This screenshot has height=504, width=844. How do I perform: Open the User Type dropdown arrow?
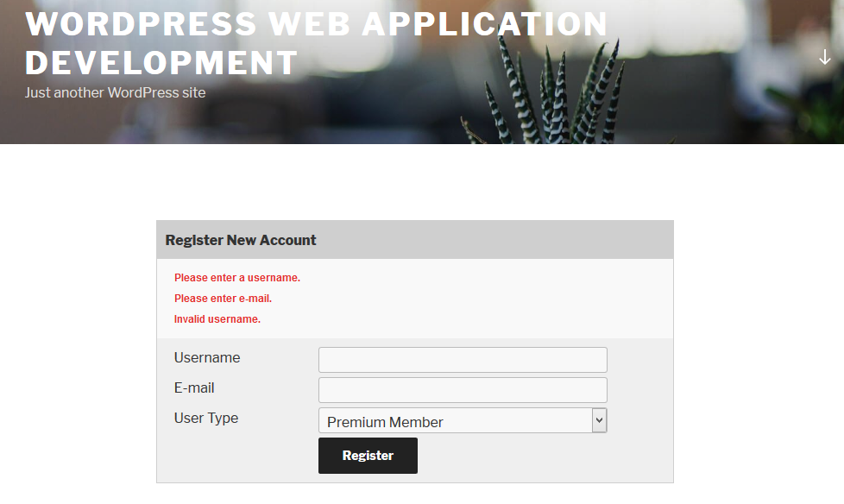pos(599,420)
